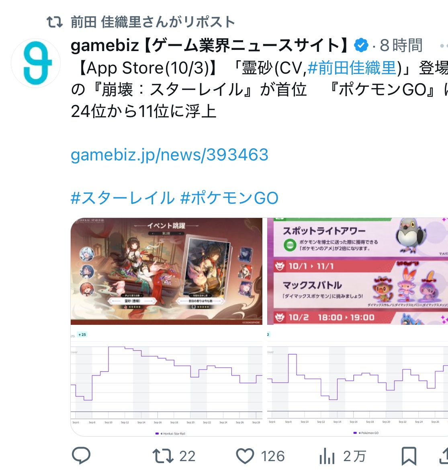The image size is (448, 476).
Task: Open the gamebiz.jp/news/393463 link
Action: pos(169,154)
